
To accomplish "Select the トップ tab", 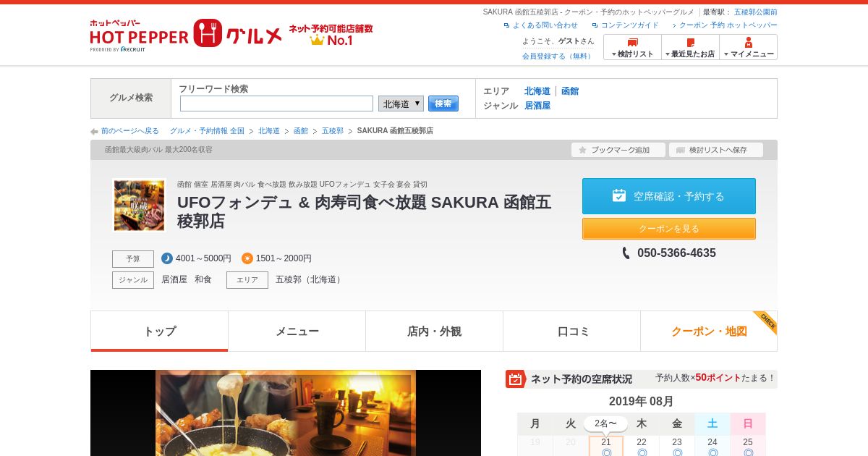I will coord(159,332).
